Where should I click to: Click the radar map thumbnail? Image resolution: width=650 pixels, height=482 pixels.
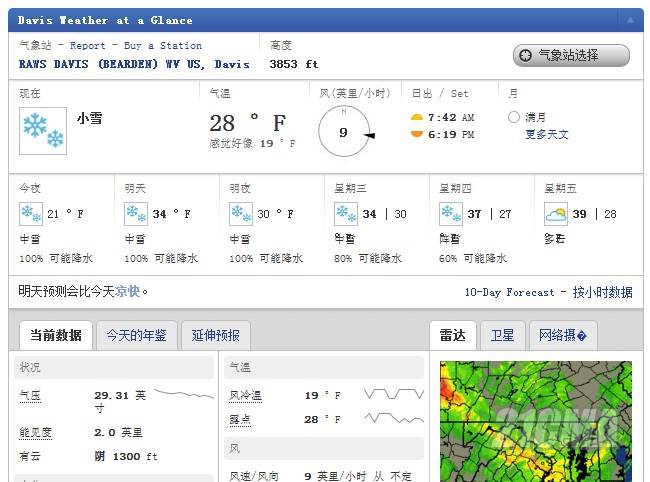pos(536,420)
